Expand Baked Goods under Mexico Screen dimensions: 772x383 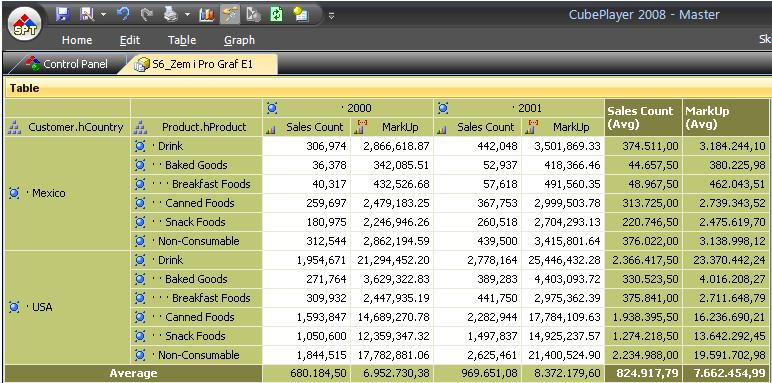point(140,165)
